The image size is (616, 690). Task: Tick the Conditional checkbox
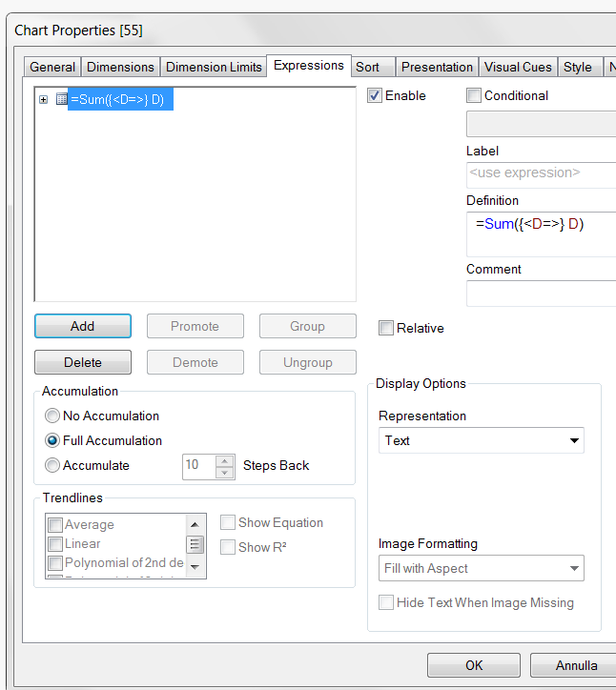coord(474,95)
